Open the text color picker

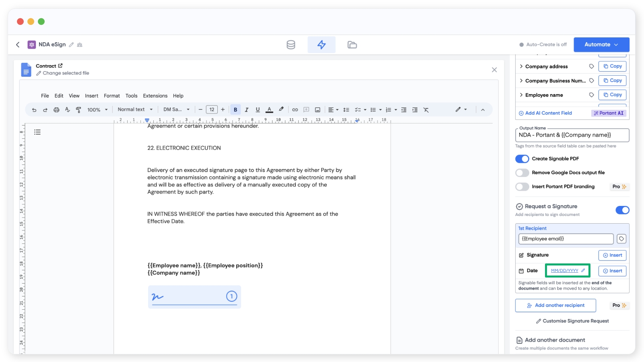point(269,110)
